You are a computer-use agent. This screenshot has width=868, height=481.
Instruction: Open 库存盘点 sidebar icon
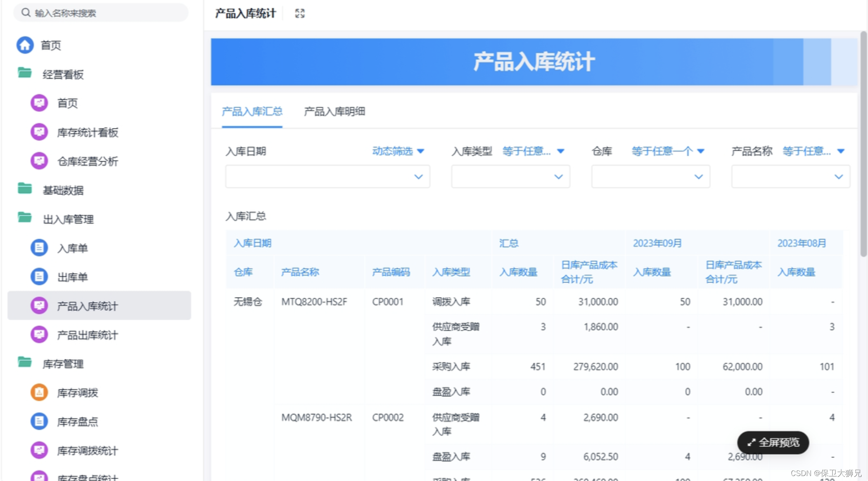coord(39,421)
